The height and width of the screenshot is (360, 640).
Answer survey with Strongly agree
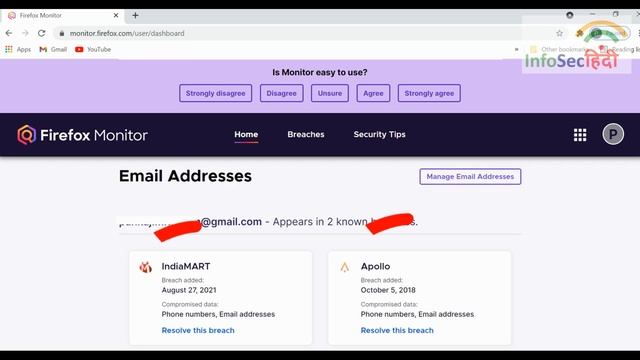click(429, 93)
